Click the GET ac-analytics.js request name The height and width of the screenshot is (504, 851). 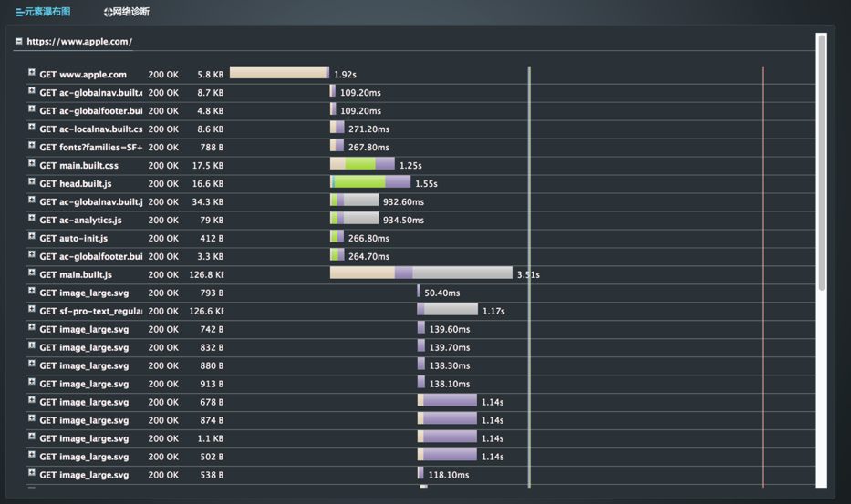coord(80,221)
